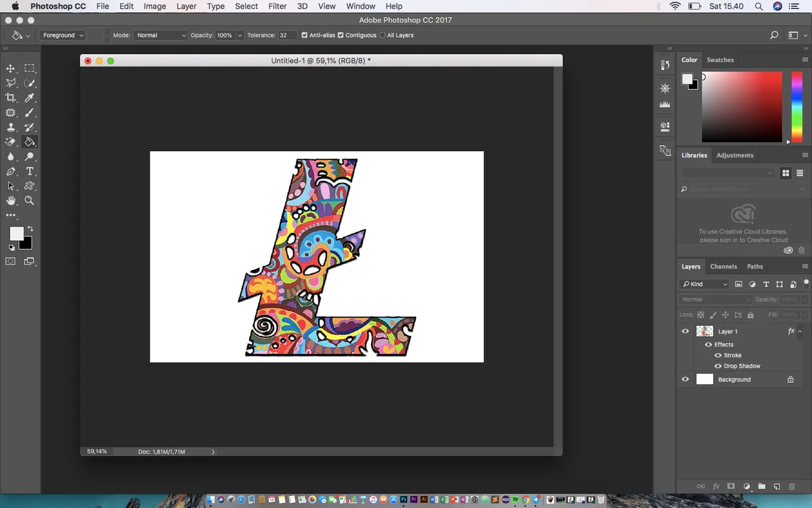Image resolution: width=812 pixels, height=508 pixels.
Task: Select the Crop tool
Action: 11,98
